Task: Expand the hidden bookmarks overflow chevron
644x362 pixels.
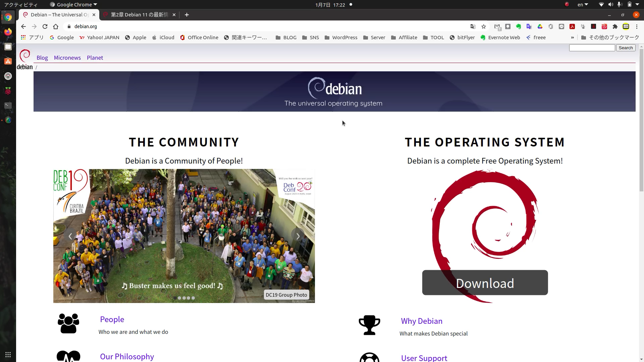Action: (572, 38)
